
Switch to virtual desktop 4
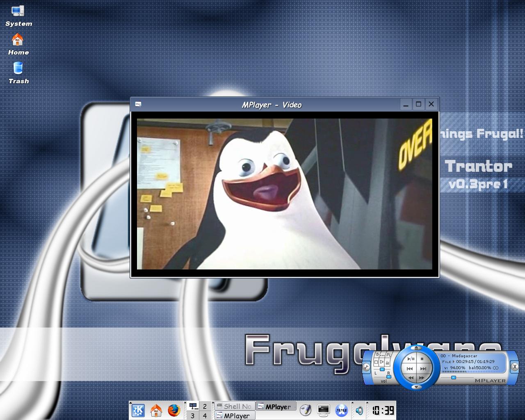click(205, 415)
